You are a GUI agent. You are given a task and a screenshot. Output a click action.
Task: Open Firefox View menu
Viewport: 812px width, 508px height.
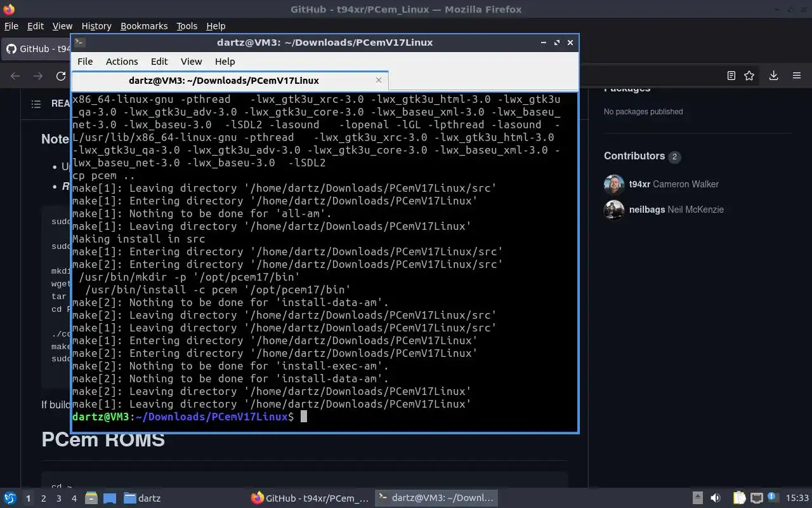[x=62, y=26]
